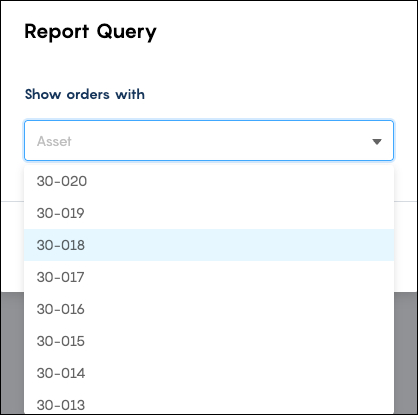
Task: Apply the light-blue highlighted list item
Action: click(209, 245)
